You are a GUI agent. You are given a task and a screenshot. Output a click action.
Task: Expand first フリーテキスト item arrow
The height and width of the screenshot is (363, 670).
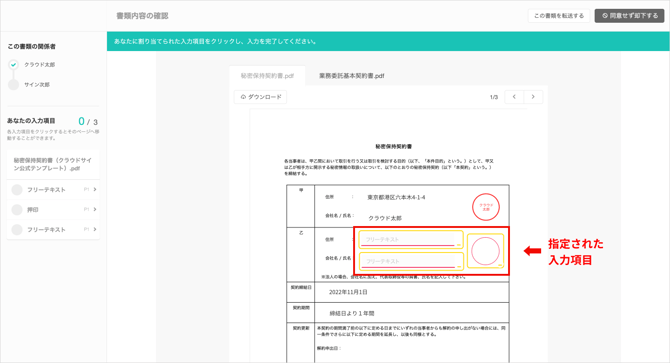[95, 189]
